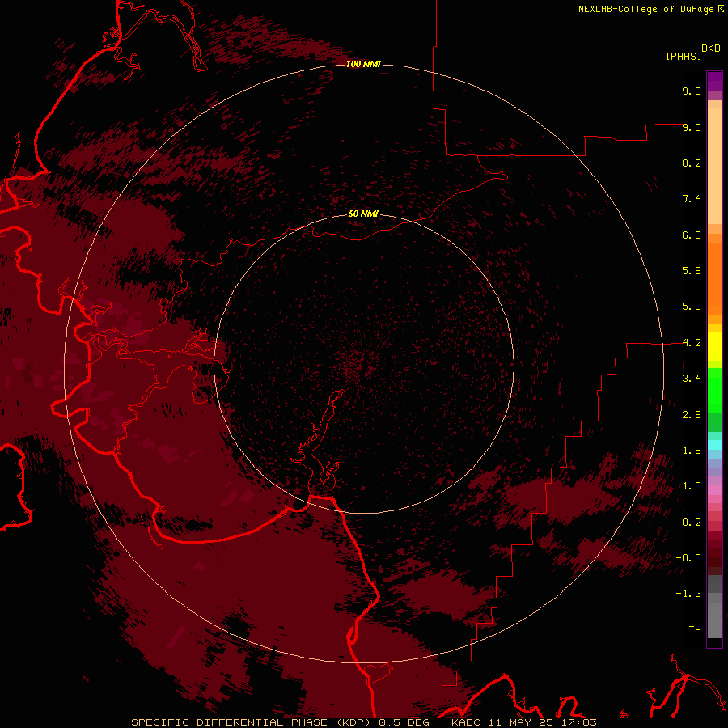Click the 9.8 scale value
The width and height of the screenshot is (728, 728).
(692, 91)
